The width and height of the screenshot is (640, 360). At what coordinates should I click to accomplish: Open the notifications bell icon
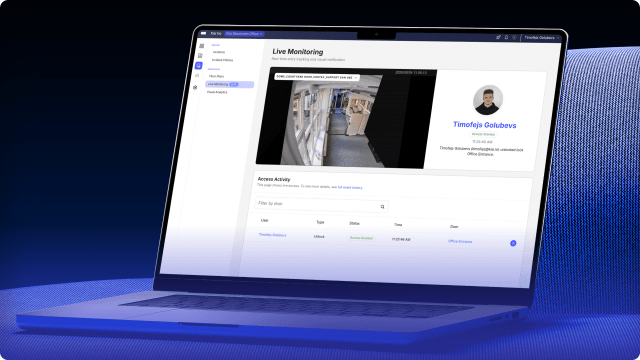[506, 37]
